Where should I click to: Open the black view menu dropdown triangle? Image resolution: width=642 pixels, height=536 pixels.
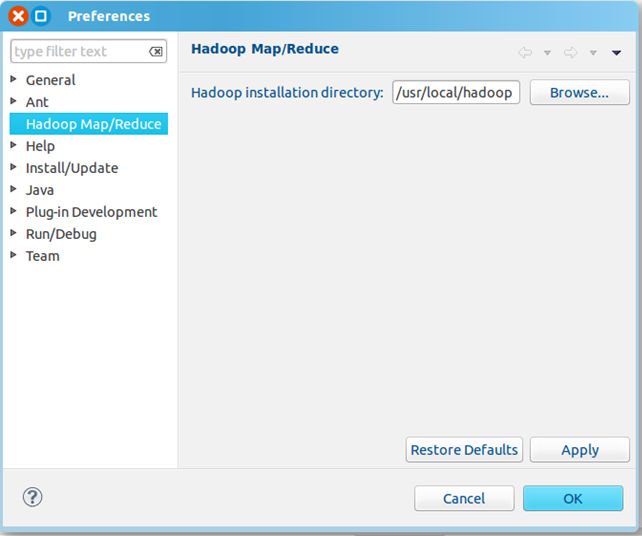tap(617, 53)
